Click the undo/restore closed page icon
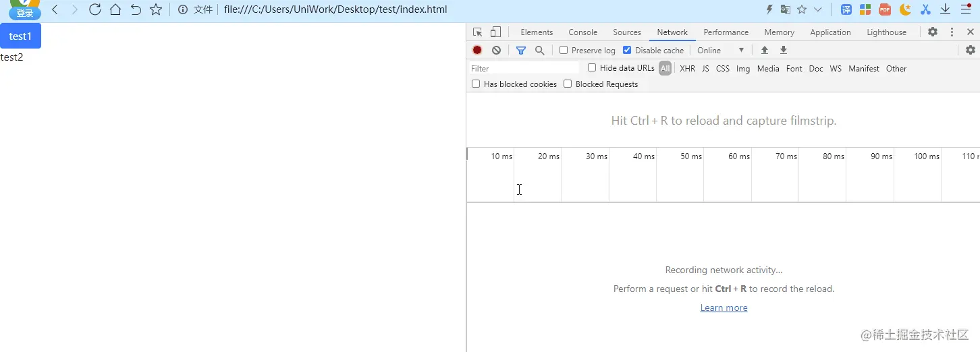The width and height of the screenshot is (980, 352). point(136,9)
